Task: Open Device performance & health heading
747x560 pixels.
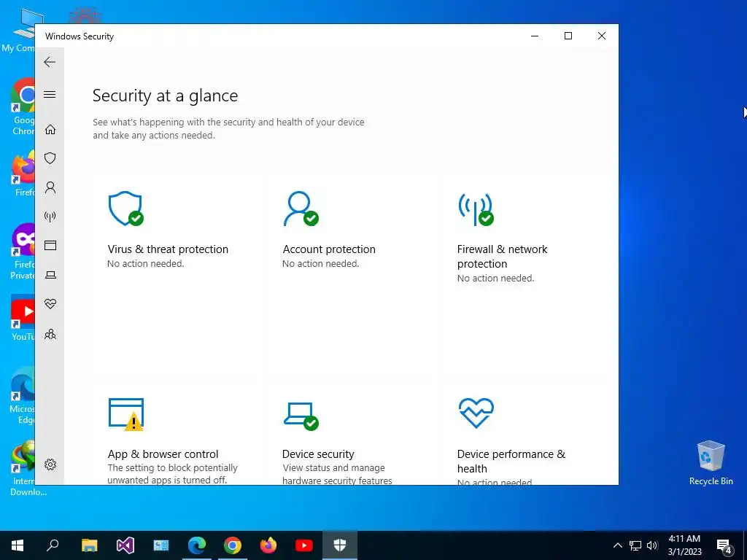Action: coord(511,461)
